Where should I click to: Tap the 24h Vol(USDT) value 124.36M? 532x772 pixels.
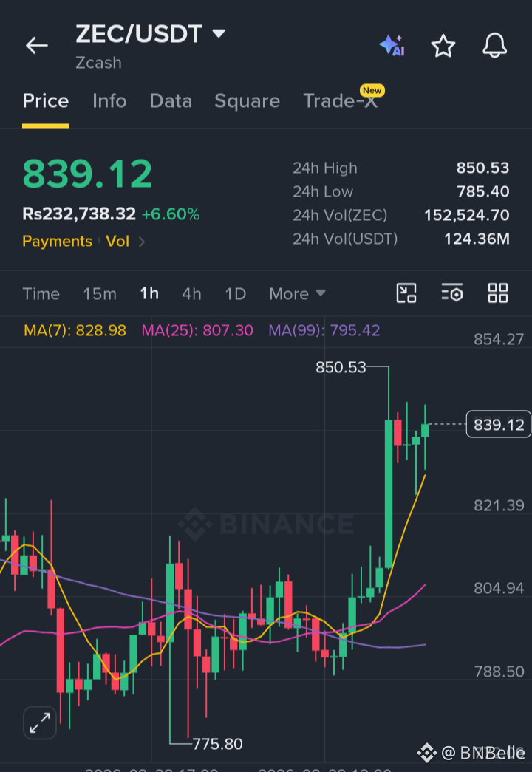pos(477,239)
